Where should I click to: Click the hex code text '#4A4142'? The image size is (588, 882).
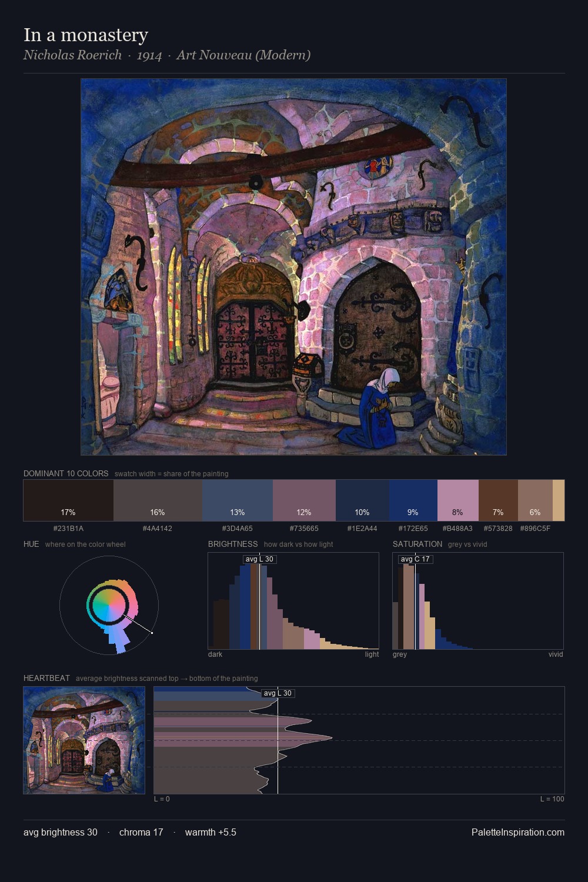coord(158,528)
